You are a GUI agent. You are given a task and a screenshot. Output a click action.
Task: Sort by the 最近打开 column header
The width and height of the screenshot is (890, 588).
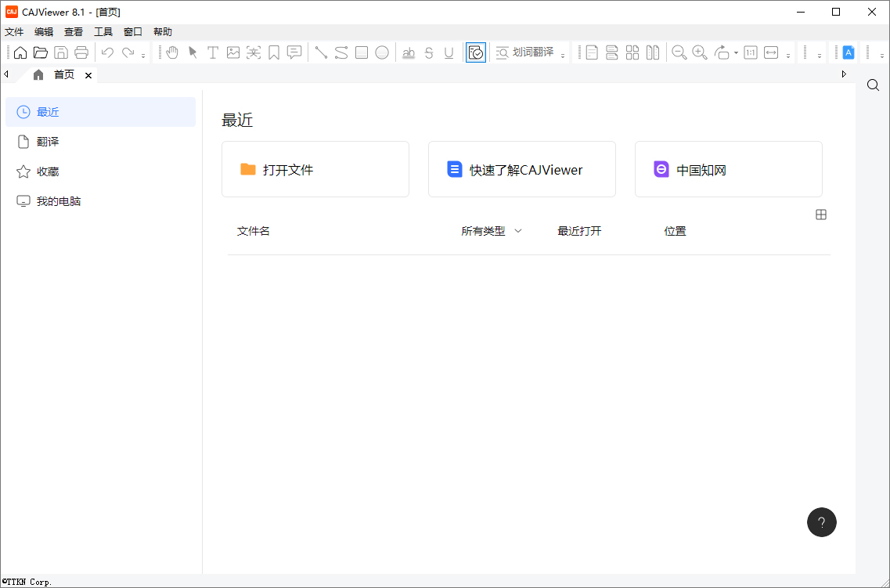coord(579,231)
